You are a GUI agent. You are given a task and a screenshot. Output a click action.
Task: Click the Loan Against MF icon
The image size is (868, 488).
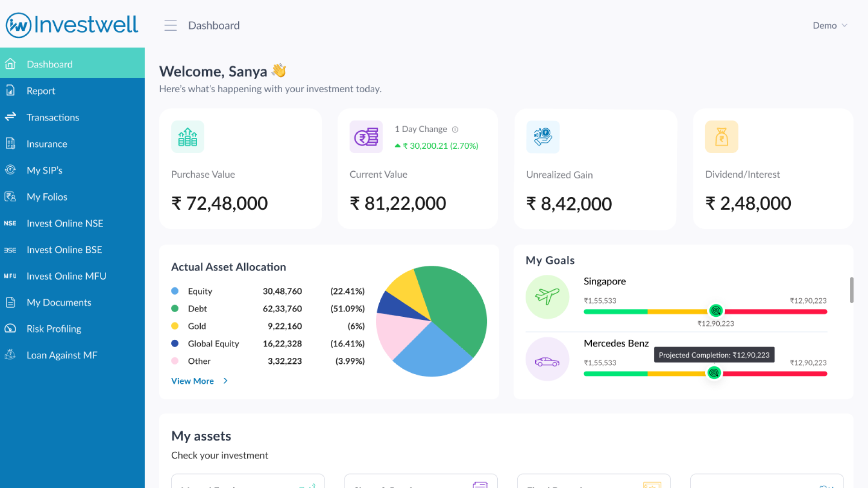coord(10,355)
